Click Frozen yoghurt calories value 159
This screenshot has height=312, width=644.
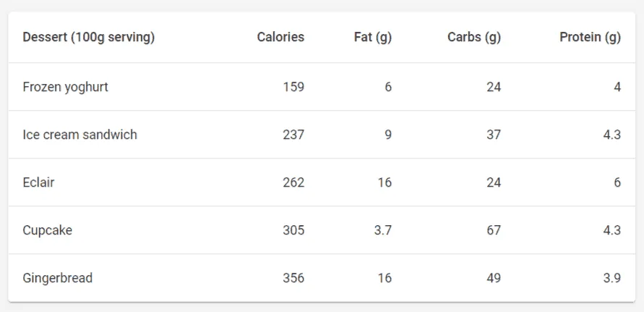(x=293, y=87)
